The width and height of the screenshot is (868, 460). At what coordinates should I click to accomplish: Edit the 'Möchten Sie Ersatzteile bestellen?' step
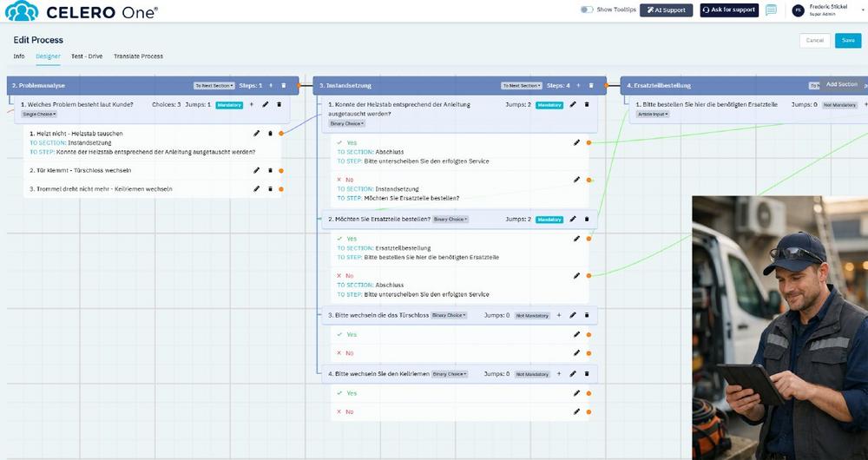click(573, 220)
